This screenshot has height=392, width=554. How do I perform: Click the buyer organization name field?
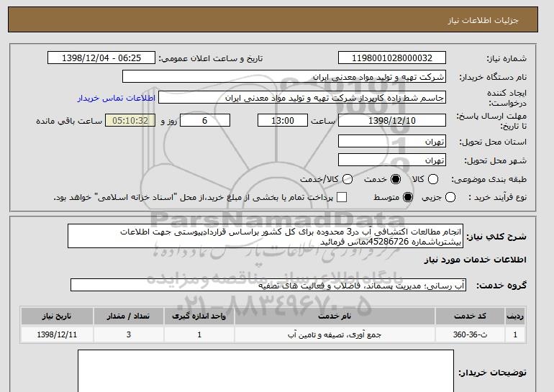(x=284, y=77)
